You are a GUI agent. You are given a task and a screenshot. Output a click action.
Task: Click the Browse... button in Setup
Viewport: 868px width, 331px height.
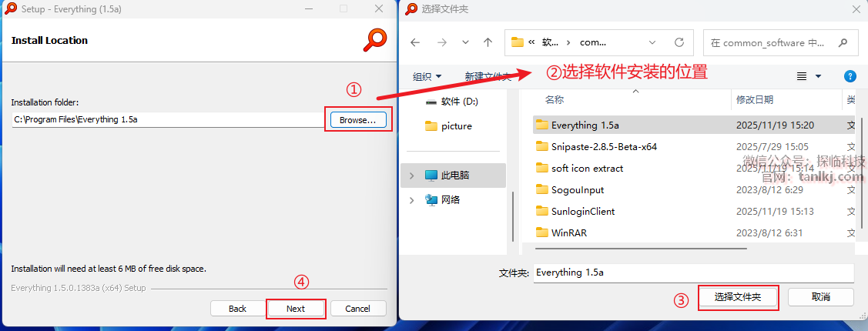357,119
